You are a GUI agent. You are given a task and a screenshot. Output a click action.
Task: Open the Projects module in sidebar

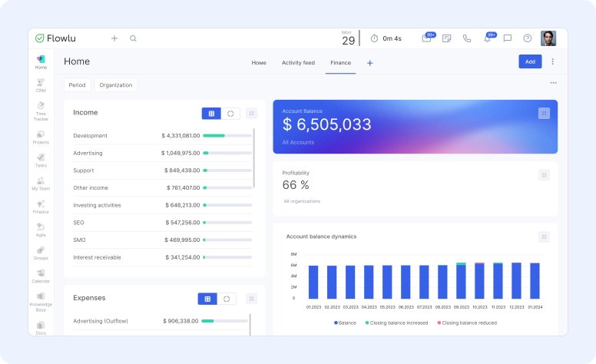(41, 137)
